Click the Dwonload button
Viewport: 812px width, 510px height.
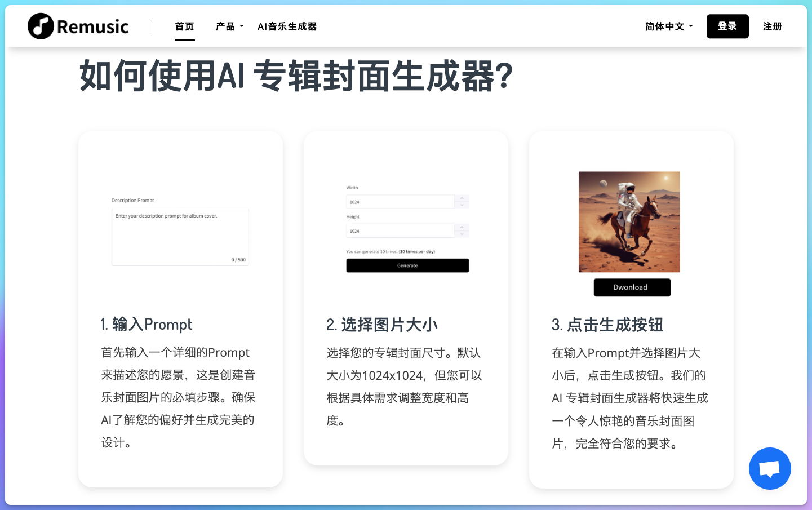[632, 287]
